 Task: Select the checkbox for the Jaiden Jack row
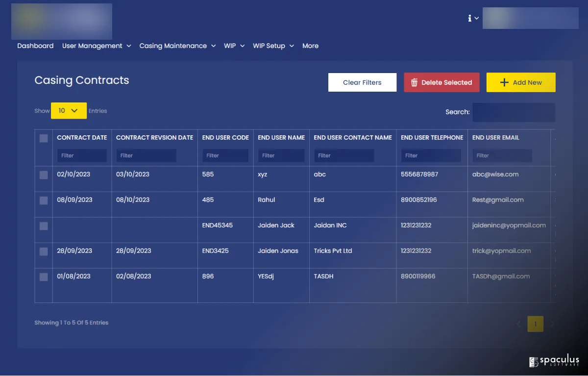(x=44, y=226)
